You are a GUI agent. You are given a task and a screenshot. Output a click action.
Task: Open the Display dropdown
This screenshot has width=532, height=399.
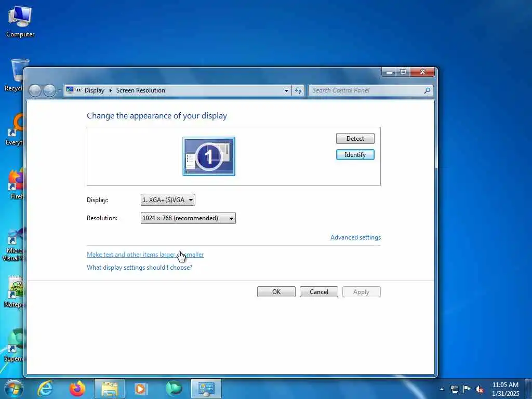click(168, 200)
